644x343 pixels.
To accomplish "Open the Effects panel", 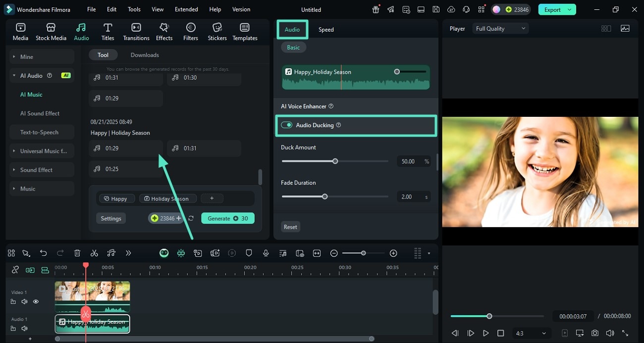I will [x=164, y=32].
